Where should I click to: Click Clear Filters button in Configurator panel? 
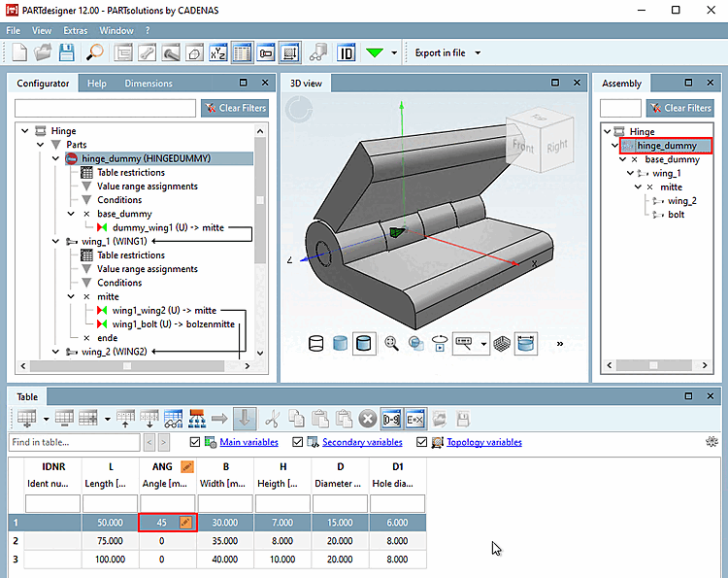click(x=234, y=108)
